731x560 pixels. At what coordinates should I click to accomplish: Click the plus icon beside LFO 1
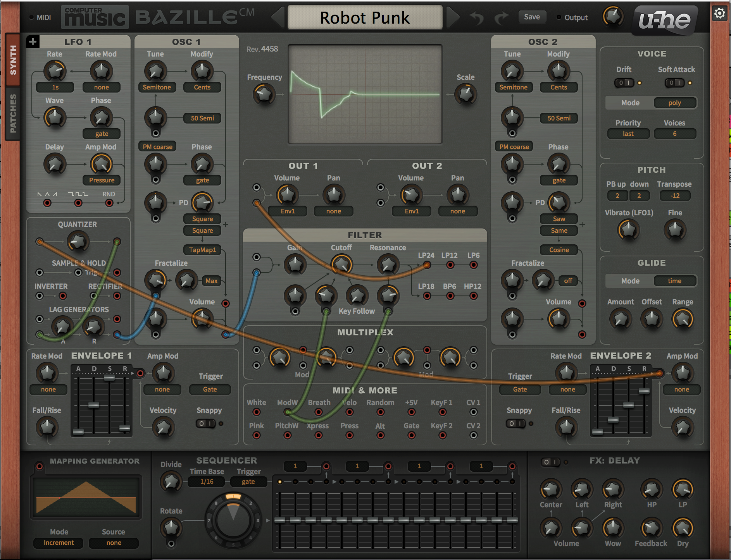pos(33,41)
